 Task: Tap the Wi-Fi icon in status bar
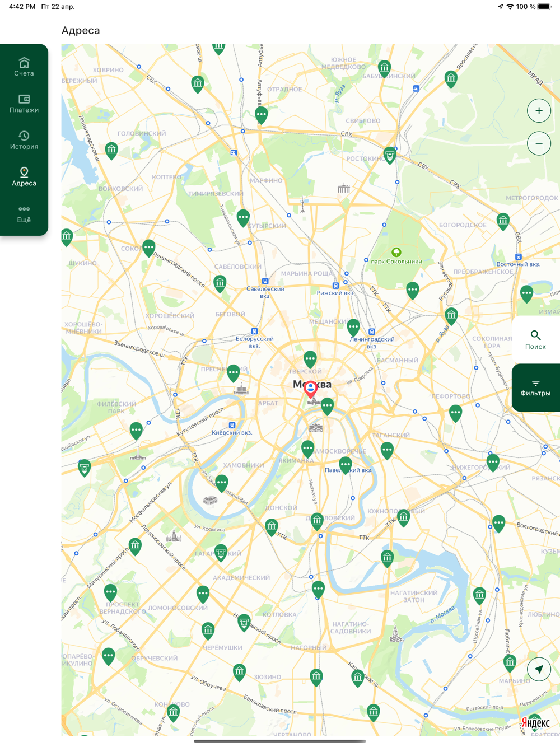click(510, 7)
